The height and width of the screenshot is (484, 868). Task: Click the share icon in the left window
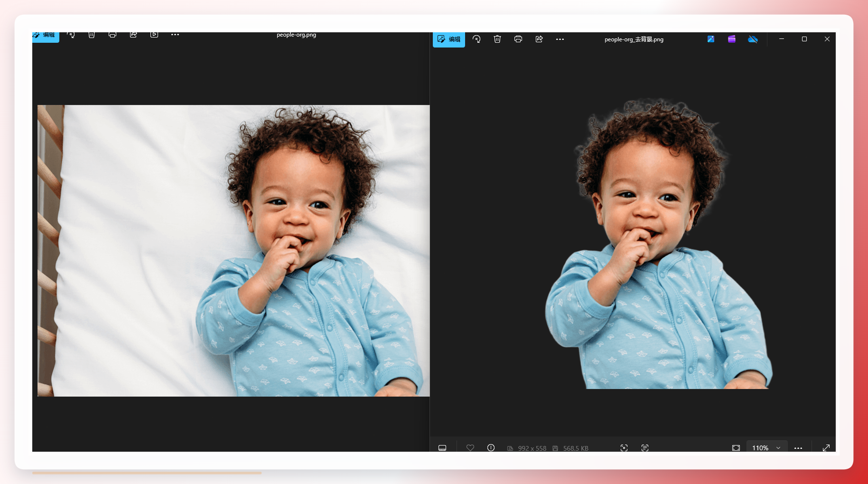(133, 35)
